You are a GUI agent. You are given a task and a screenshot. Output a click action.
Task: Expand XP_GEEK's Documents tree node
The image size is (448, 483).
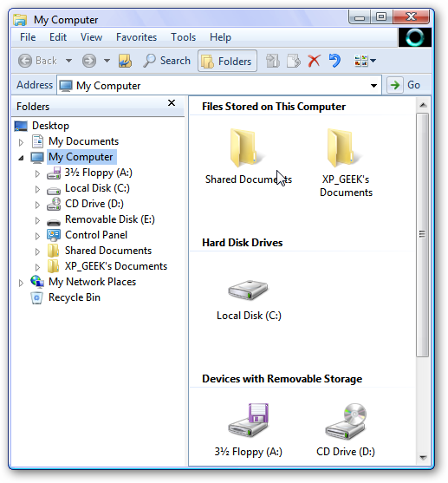(37, 267)
